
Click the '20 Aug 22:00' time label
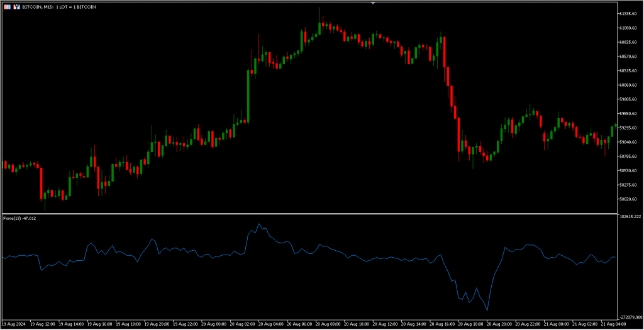528,324
